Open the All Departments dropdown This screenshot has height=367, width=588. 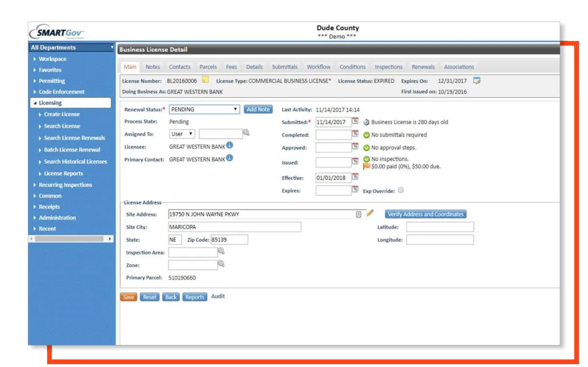(72, 48)
